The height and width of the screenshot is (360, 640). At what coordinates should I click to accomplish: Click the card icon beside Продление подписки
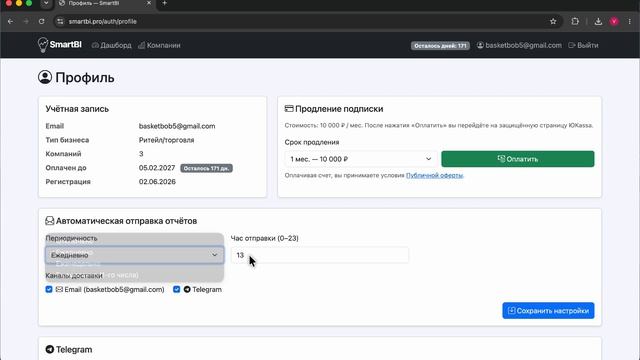[289, 109]
